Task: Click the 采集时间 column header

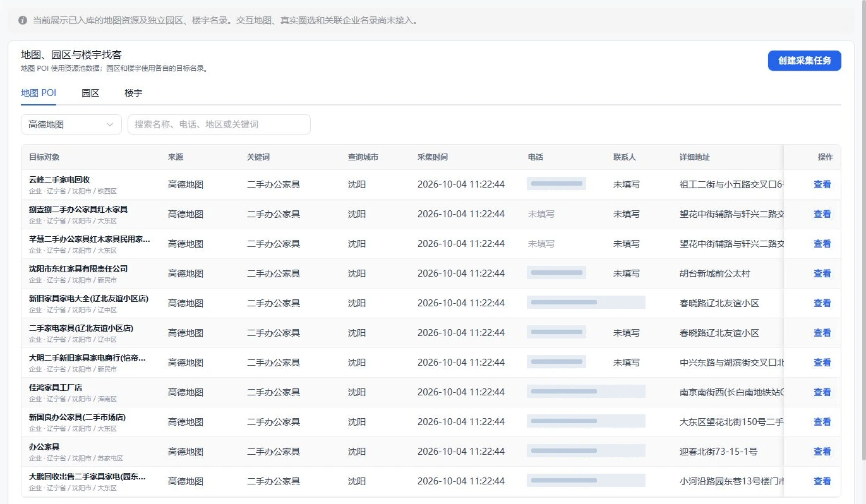Action: [433, 157]
